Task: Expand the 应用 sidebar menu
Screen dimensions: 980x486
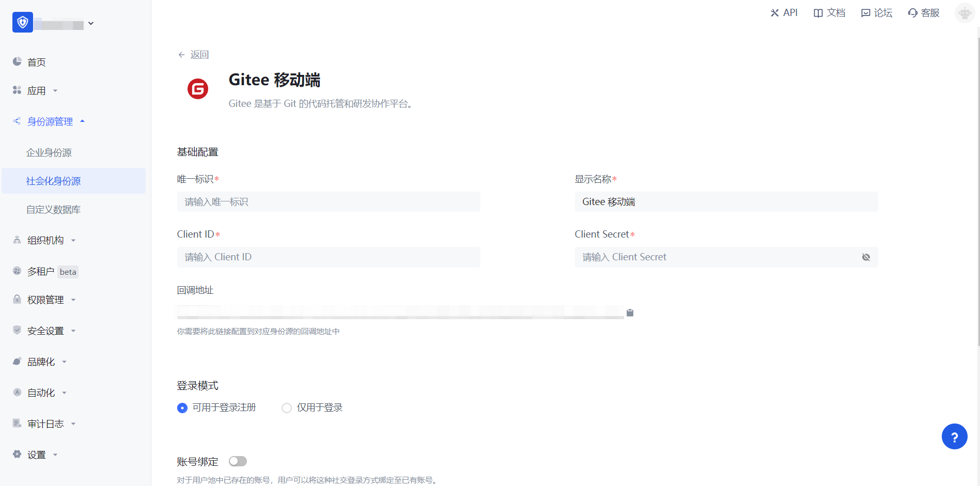Action: point(36,91)
